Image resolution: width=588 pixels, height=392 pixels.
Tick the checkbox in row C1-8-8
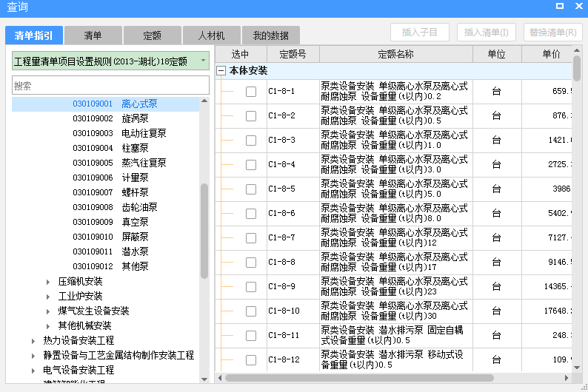coord(251,263)
